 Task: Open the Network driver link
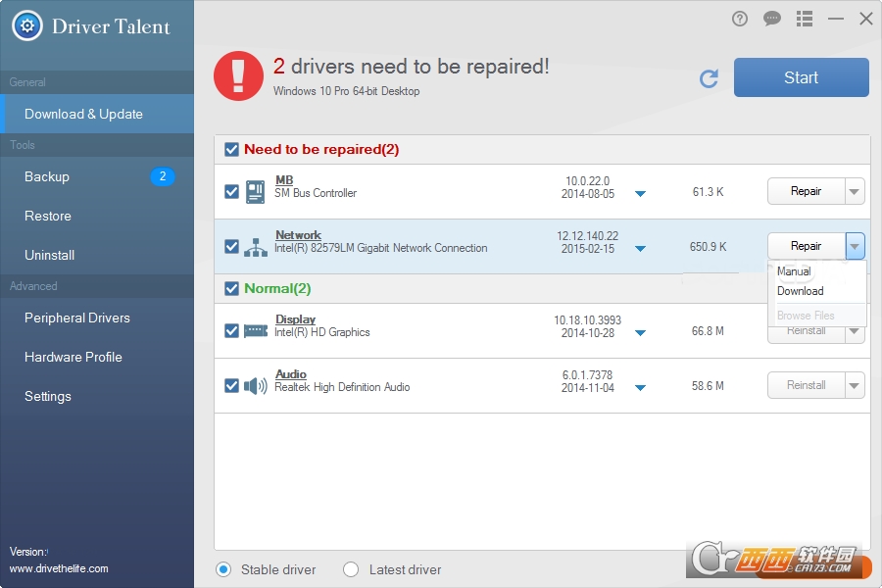point(298,235)
